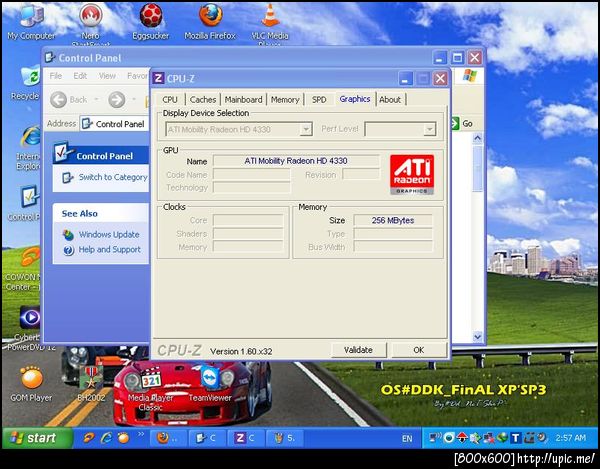Open the File menu in Control Panel
The height and width of the screenshot is (469, 600).
pos(55,76)
